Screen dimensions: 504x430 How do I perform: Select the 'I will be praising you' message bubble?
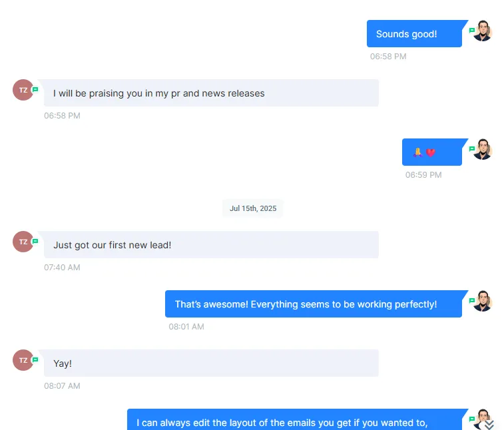(211, 93)
